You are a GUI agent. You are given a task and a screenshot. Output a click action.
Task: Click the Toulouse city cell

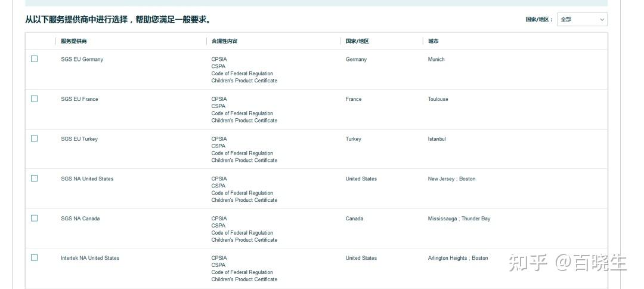438,99
